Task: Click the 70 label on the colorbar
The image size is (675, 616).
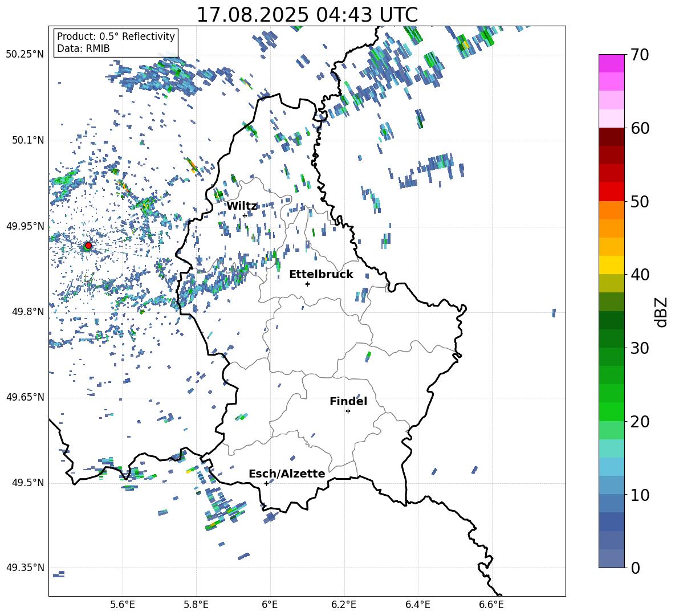Action: coord(639,55)
